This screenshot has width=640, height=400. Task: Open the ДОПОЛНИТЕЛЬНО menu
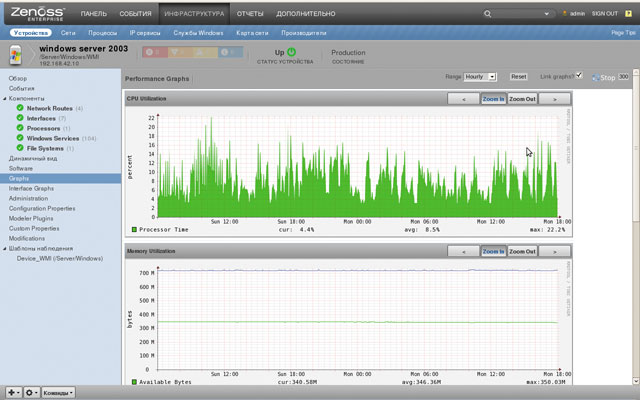306,13
